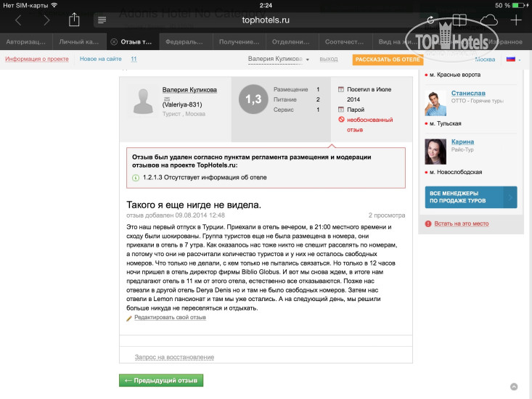Tap the Safari back arrow
532x399 pixels.
(18, 20)
